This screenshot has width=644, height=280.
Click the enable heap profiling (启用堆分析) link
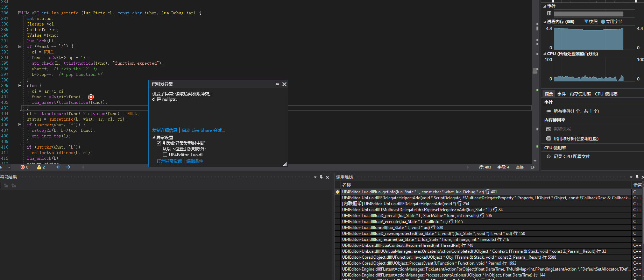[576, 139]
